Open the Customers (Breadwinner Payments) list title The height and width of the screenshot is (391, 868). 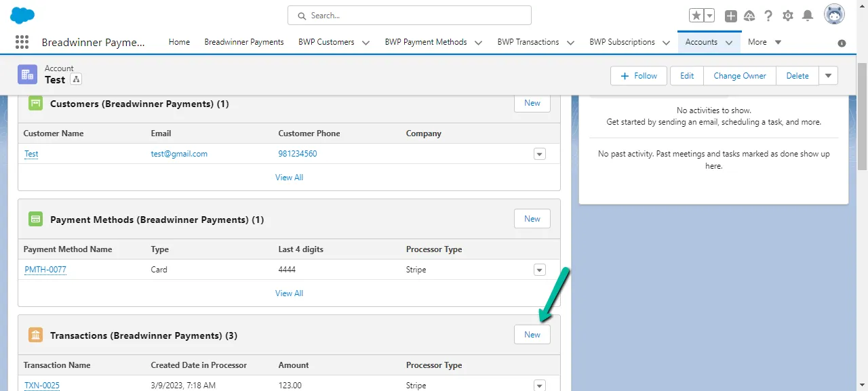pyautogui.click(x=140, y=104)
